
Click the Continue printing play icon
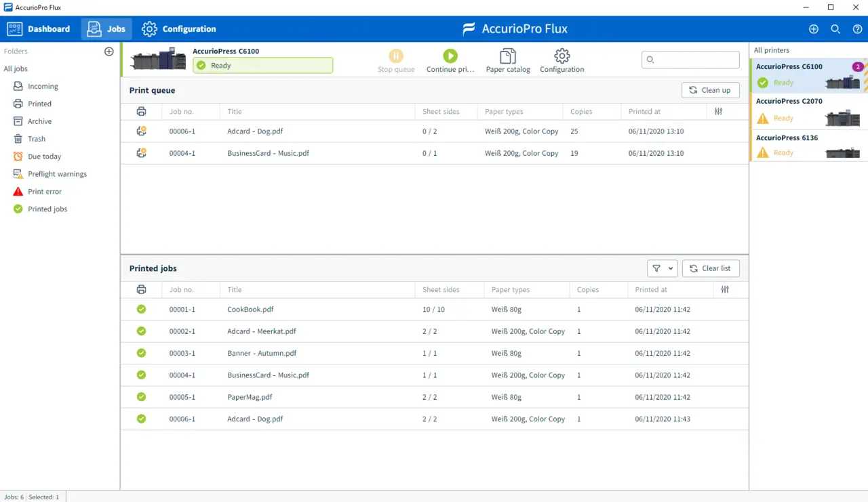(450, 56)
